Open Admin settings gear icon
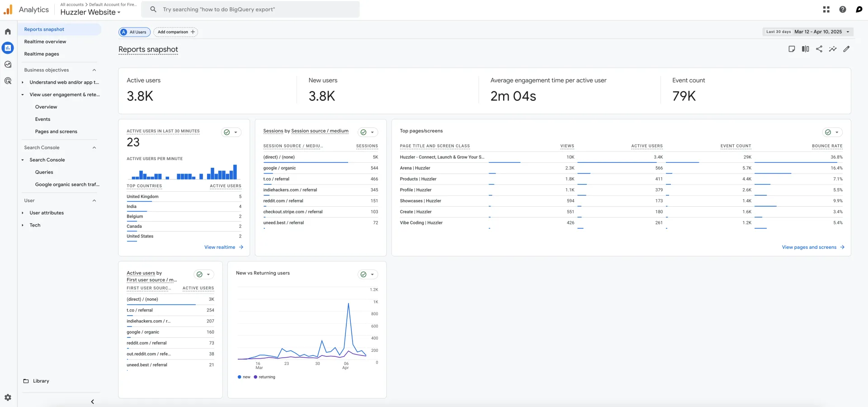 pos(8,398)
